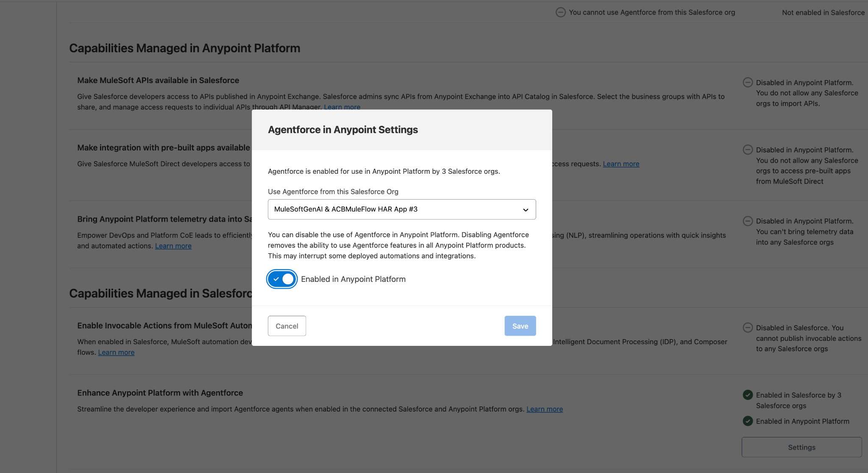Open Learn more link under telemetry data section
The width and height of the screenshot is (868, 473).
point(173,246)
